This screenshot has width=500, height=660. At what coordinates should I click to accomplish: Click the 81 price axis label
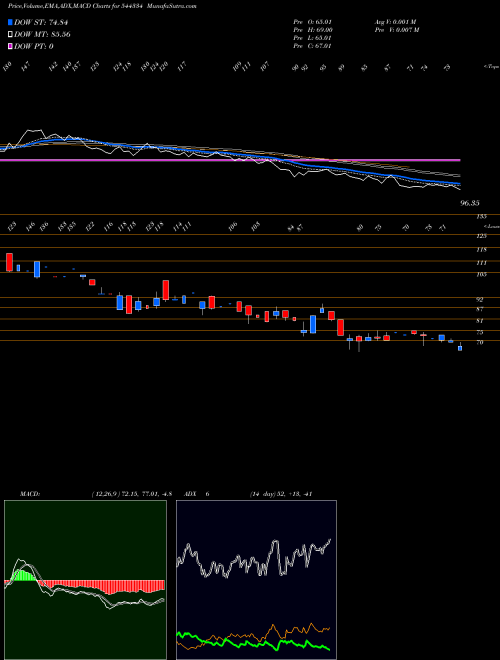480,321
